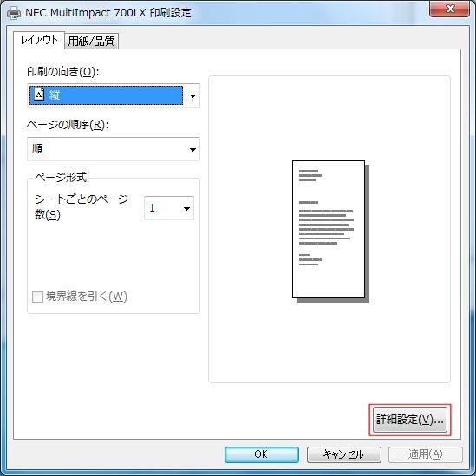
Task: Expand the ページの順序 dropdown arrow
Action: pos(192,149)
